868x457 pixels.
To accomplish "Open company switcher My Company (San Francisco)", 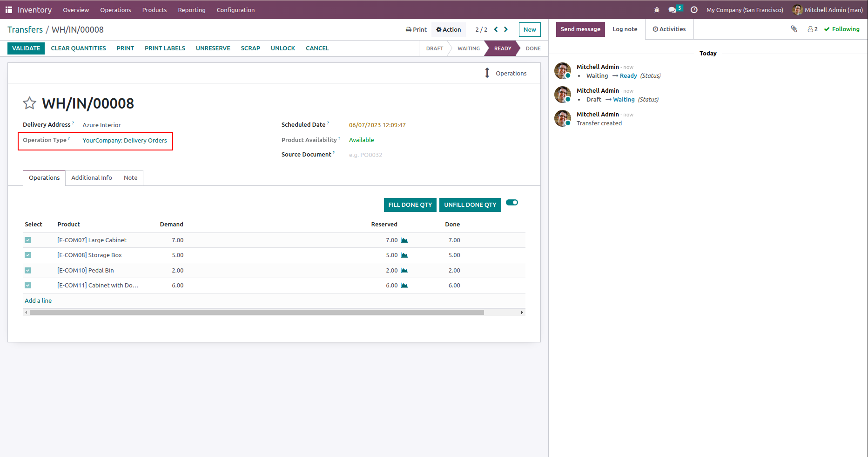I will coord(745,10).
